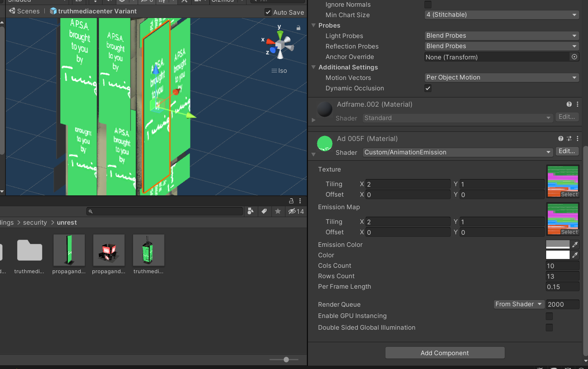Click the truthmediacenter Variant prefab icon

coord(53,11)
